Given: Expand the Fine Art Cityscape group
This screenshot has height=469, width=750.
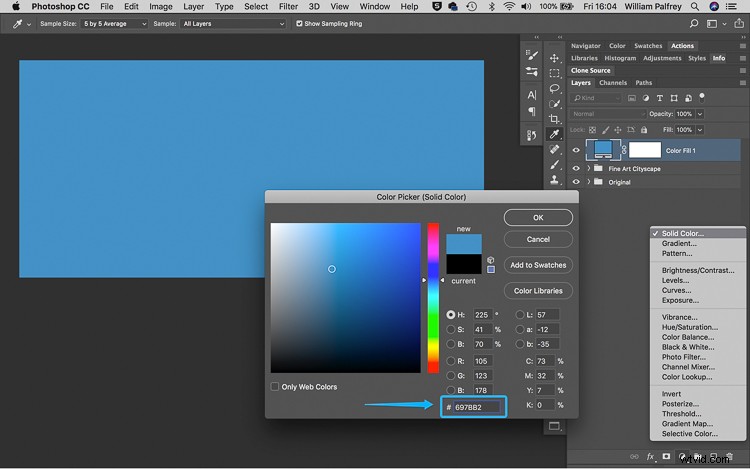Looking at the screenshot, I should click(x=587, y=169).
